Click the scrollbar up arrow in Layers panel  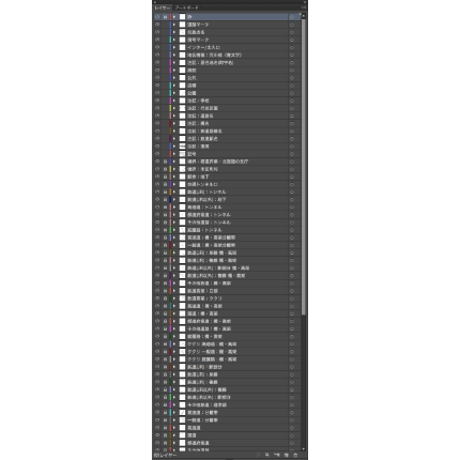(x=303, y=16)
